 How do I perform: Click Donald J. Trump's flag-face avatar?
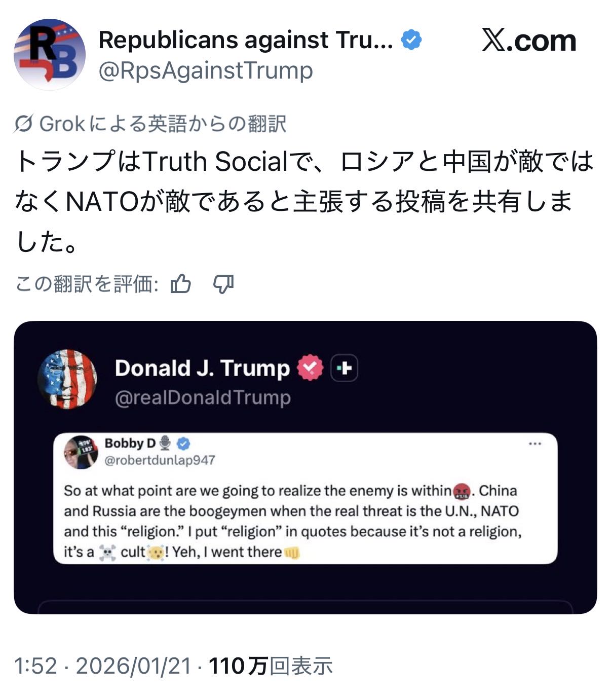pyautogui.click(x=67, y=379)
